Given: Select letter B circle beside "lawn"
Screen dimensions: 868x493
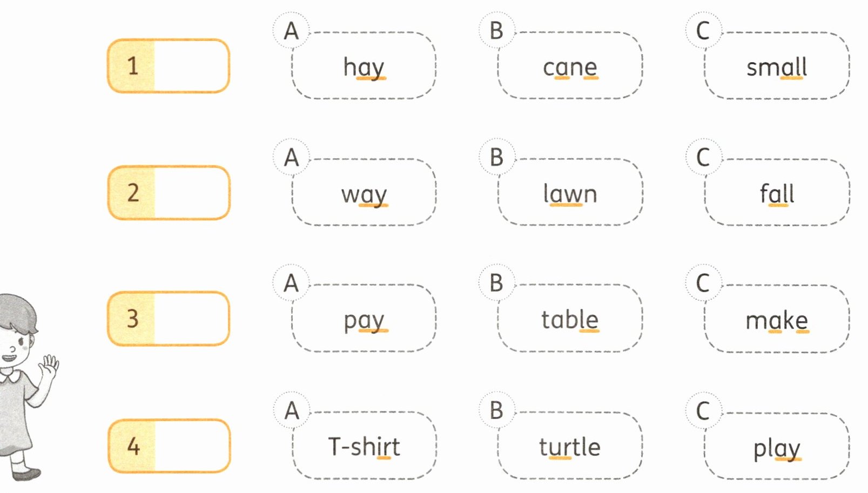Looking at the screenshot, I should click(496, 157).
